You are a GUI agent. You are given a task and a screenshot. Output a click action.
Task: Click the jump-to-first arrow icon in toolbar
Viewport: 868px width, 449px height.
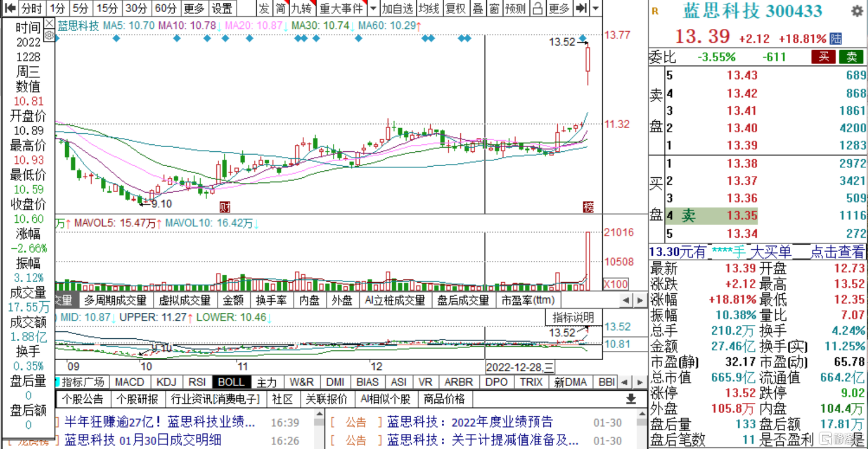click(10, 8)
